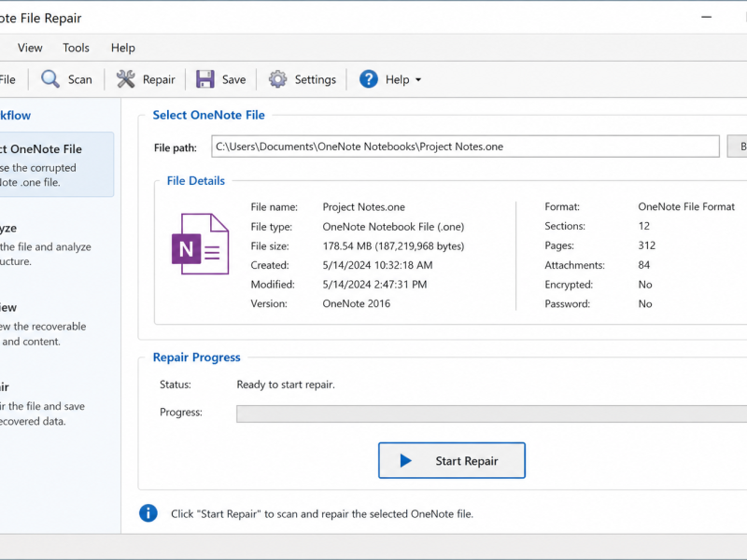Click the Encrypted value No
This screenshot has height=560, width=747.
tap(645, 285)
